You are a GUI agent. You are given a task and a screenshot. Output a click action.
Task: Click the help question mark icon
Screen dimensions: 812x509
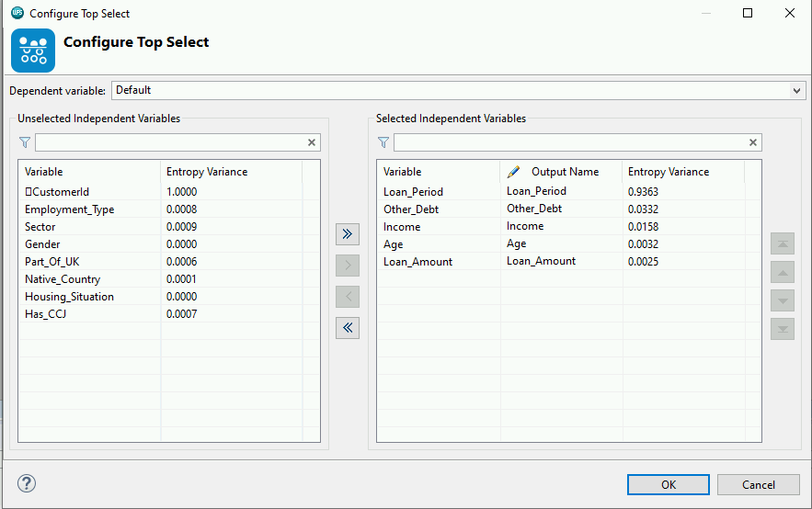coord(27,483)
